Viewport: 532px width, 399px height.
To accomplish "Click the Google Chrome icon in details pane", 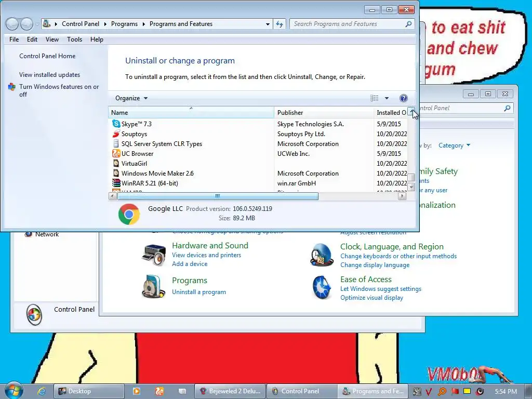I will point(129,214).
